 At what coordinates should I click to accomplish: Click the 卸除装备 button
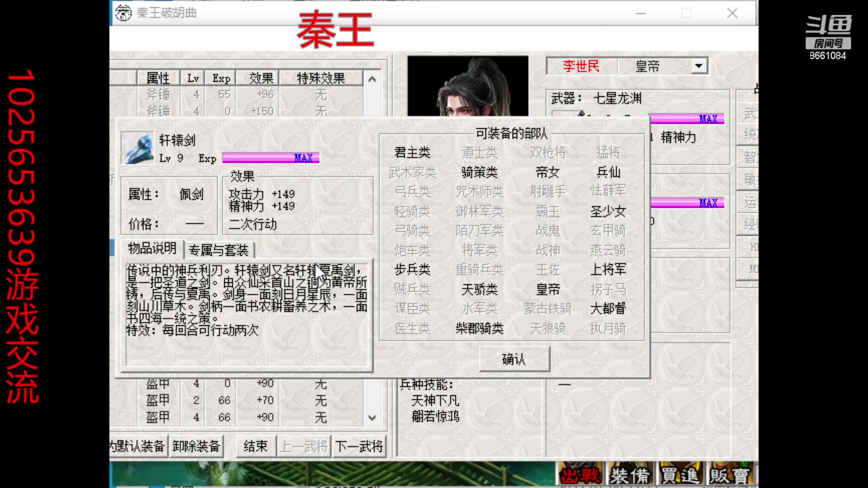(x=196, y=446)
